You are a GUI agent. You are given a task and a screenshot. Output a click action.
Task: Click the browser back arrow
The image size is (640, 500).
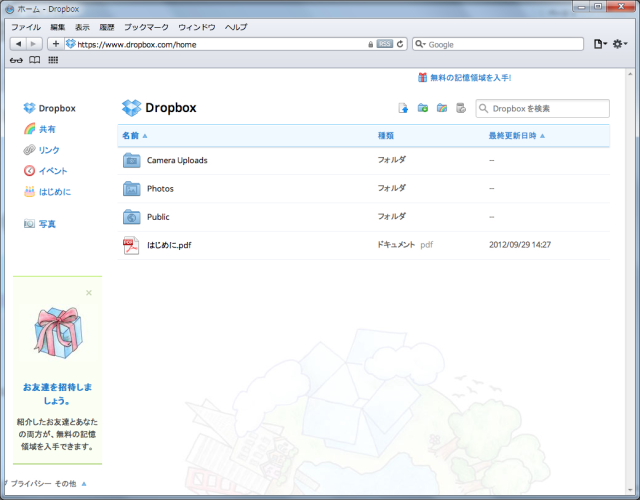click(x=18, y=44)
